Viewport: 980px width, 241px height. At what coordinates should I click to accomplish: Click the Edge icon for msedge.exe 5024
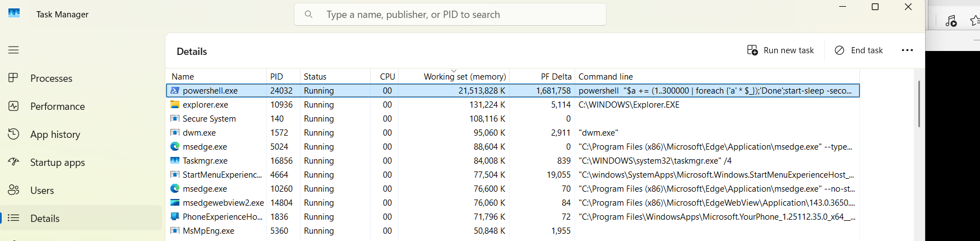click(x=175, y=146)
